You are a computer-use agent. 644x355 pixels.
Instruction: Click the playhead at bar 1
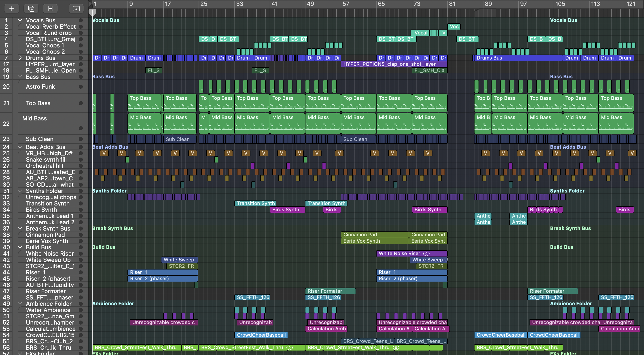(92, 12)
